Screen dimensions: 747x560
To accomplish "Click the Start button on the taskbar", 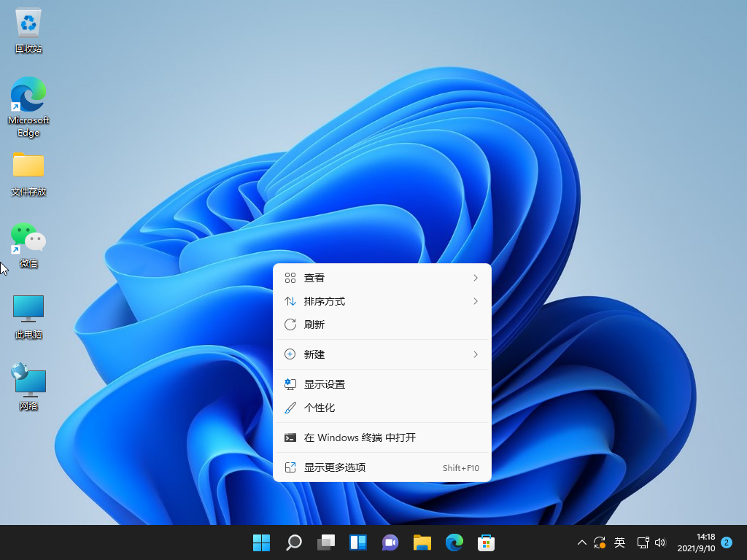I will [x=262, y=542].
